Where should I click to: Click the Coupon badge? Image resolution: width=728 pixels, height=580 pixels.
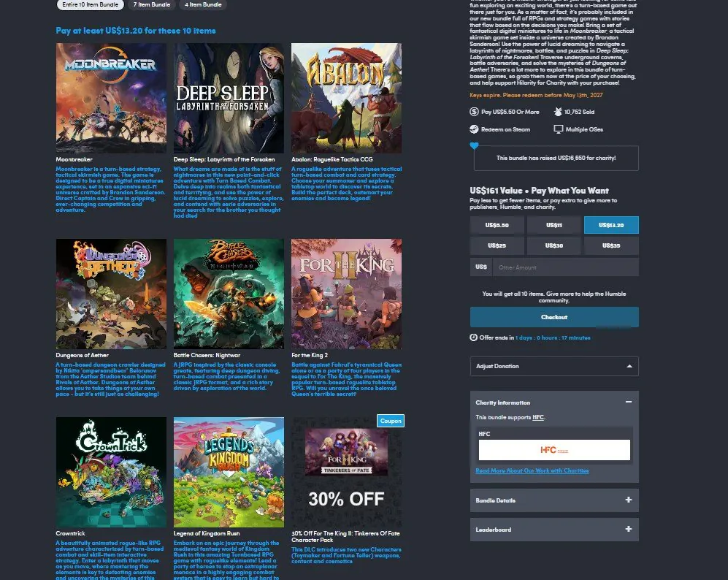click(x=391, y=421)
